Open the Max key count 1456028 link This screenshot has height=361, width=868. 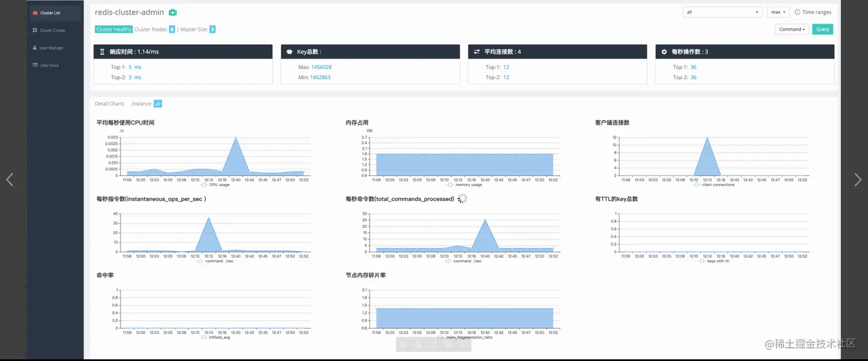coord(321,67)
